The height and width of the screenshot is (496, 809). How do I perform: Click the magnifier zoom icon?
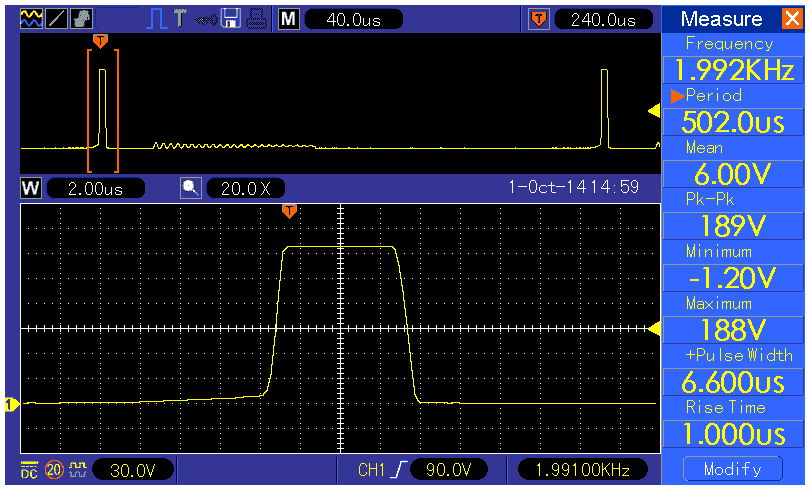(190, 188)
